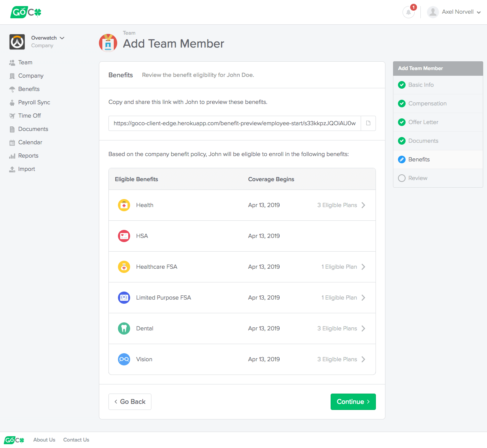Click the Import sidebar icon
Viewport: 487px width, 448px height.
(x=12, y=169)
